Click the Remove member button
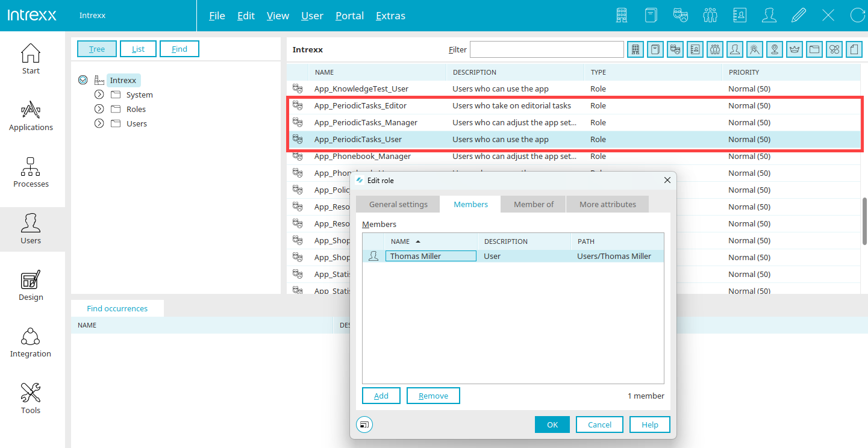 pos(433,396)
